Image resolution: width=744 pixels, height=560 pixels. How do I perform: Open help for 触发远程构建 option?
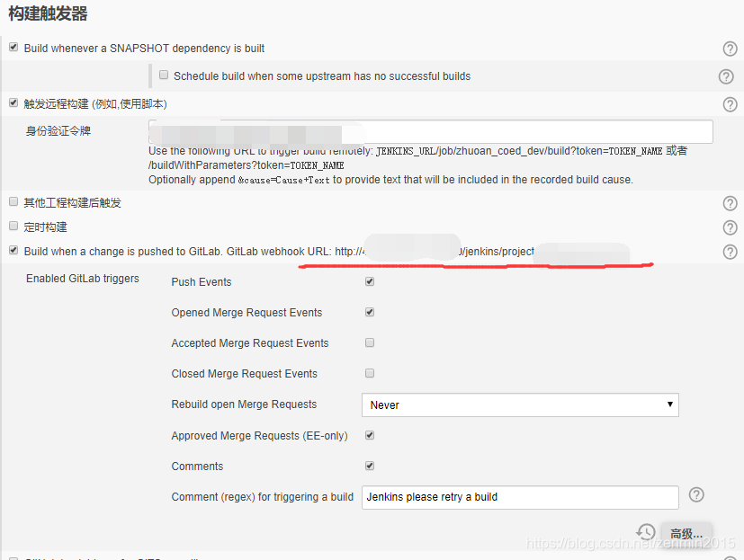(730, 104)
